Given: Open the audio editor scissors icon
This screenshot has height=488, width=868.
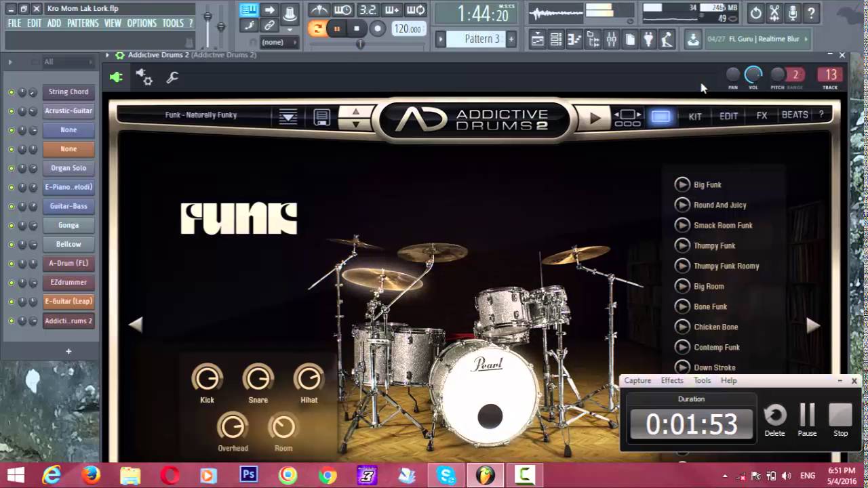Looking at the screenshot, I should (774, 12).
